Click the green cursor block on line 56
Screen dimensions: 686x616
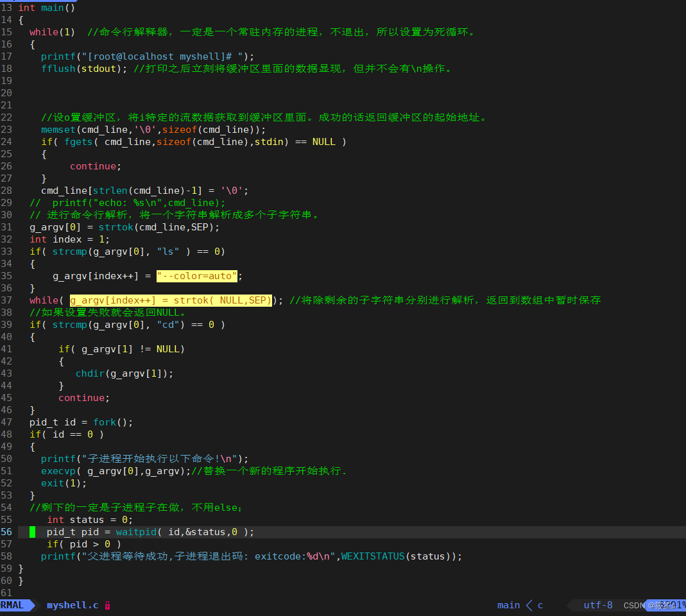click(x=32, y=532)
